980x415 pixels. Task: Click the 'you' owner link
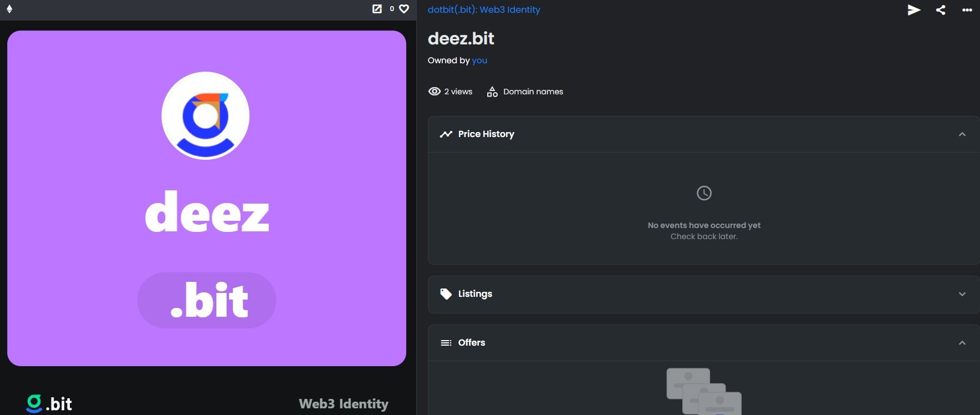coord(479,60)
